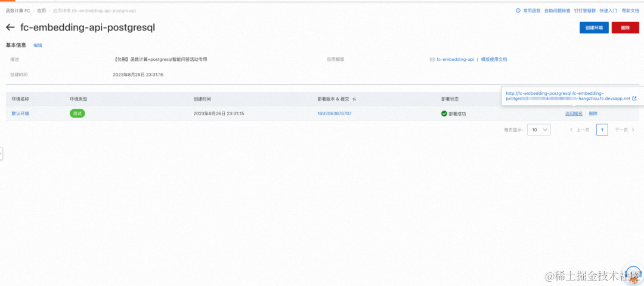Click the 编辑 link beside 基本信息
Screen dimensions: 644x286
38,45
